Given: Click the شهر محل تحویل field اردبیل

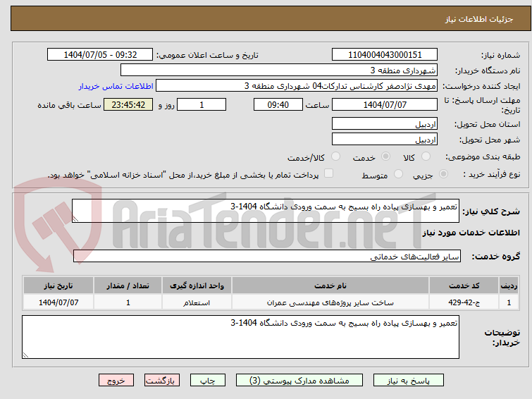Looking at the screenshot, I should 385,139.
